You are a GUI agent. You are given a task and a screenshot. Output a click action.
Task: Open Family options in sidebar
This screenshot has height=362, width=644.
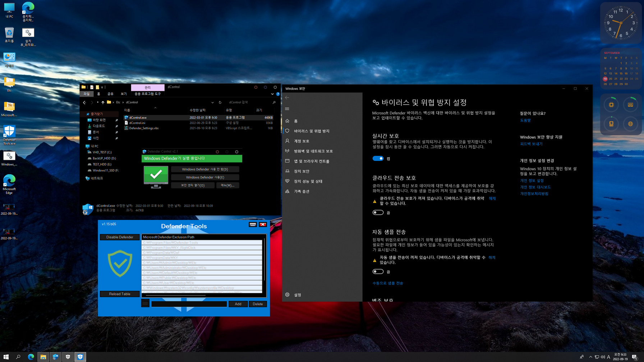tap(302, 191)
